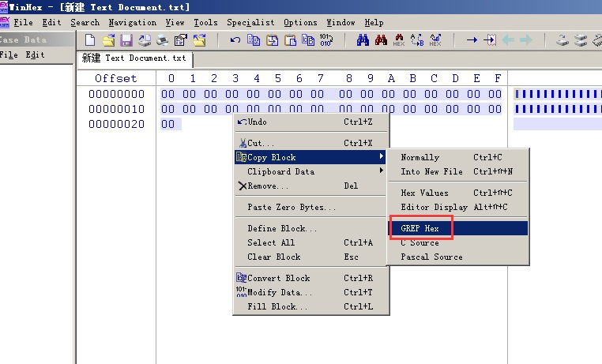Choose Cut... from the context menu

coord(311,143)
